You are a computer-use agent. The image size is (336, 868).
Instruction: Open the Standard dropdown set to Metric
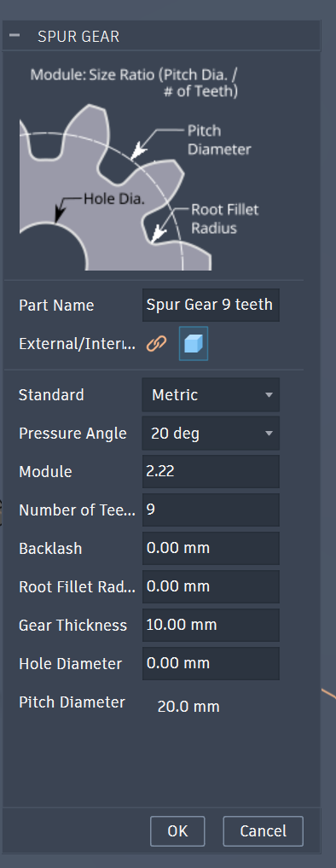click(x=211, y=394)
